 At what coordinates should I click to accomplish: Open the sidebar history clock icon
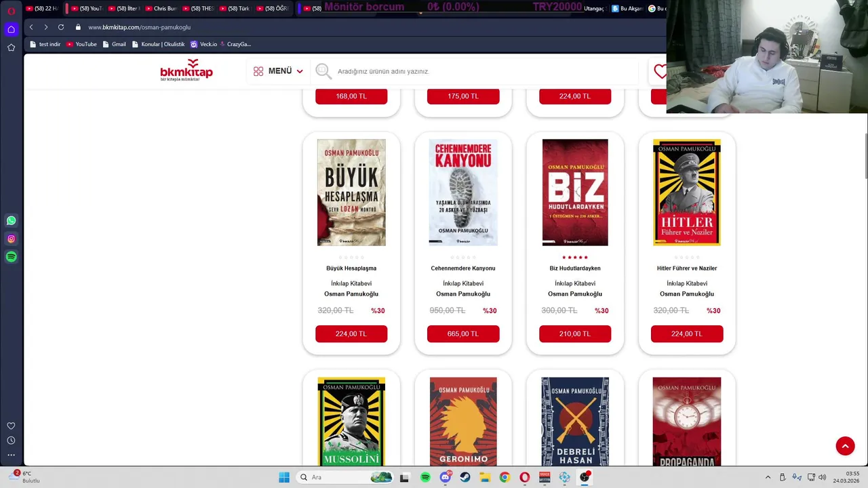tap(11, 441)
